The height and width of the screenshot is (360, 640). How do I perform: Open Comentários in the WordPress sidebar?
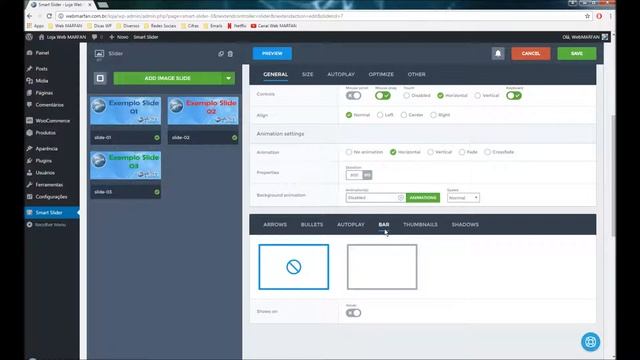coord(49,105)
